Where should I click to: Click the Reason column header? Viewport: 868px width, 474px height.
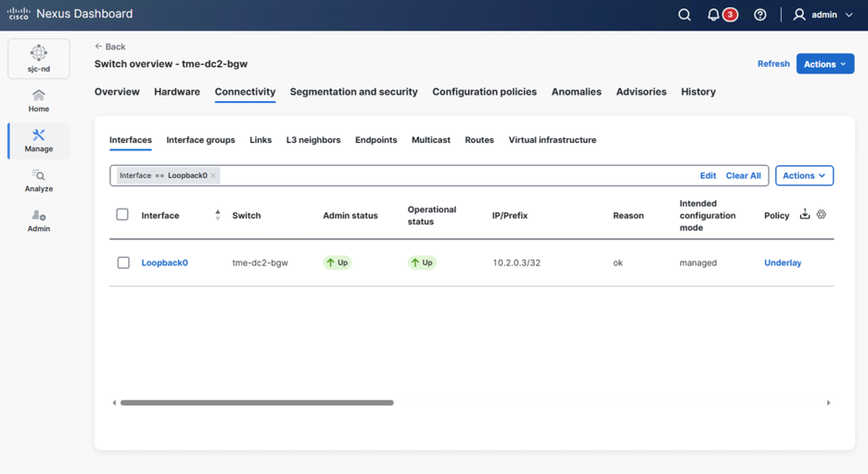tap(629, 215)
